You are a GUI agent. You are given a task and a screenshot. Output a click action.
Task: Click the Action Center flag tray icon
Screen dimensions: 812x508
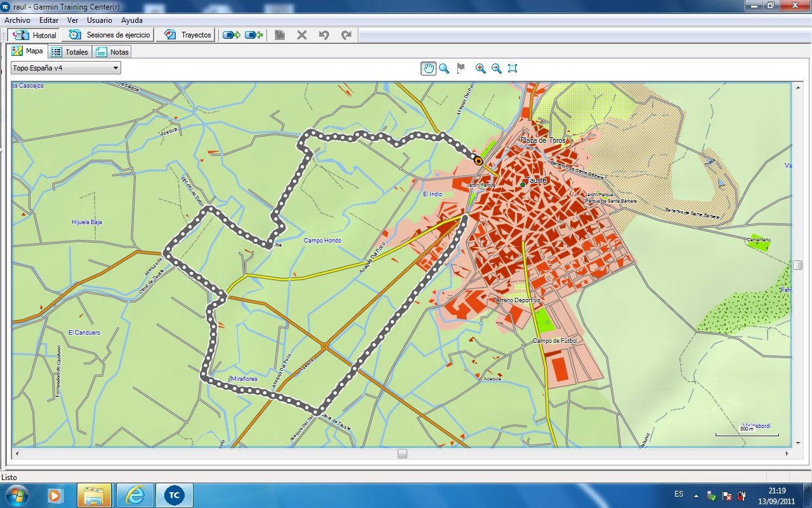tap(726, 495)
